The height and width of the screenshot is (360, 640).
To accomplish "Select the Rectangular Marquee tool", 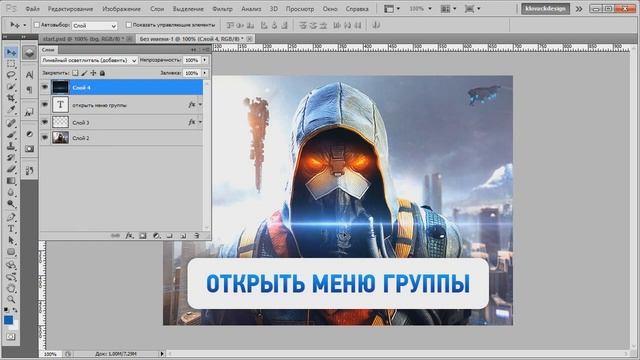I will click(x=11, y=64).
